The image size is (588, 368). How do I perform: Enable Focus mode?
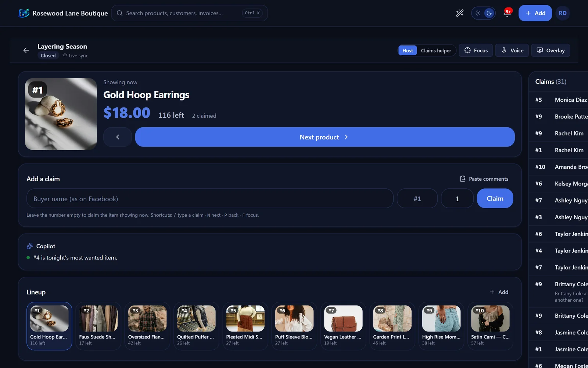click(476, 50)
